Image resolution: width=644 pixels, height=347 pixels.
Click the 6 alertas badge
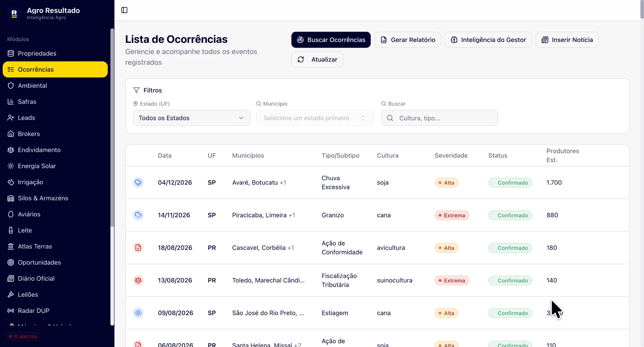[x=23, y=336]
